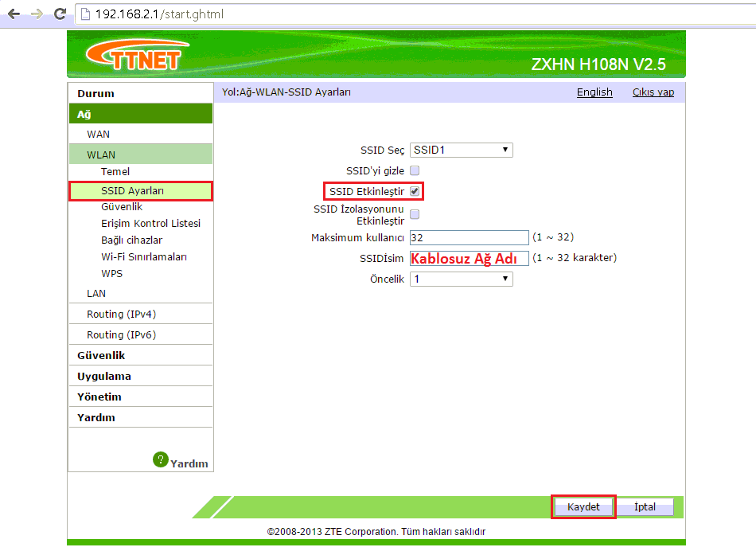The width and height of the screenshot is (756, 555).
Task: Switch the interface language to English
Action: pyautogui.click(x=594, y=92)
